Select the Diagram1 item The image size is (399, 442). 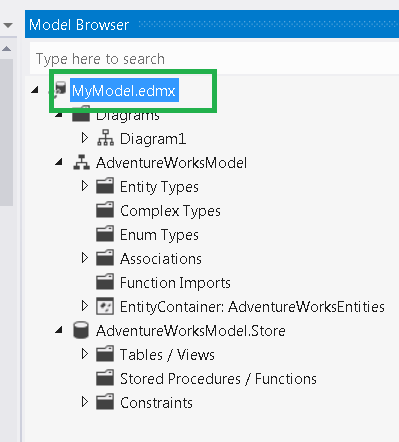pos(153,139)
